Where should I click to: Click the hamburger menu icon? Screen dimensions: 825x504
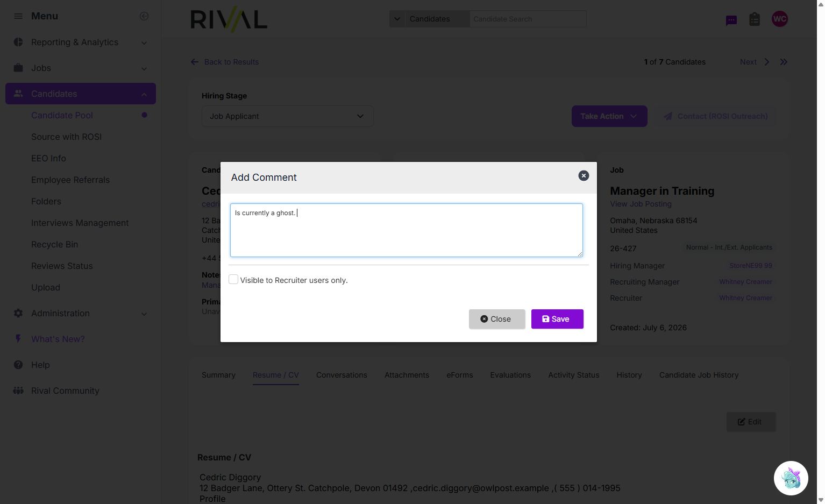coord(18,16)
